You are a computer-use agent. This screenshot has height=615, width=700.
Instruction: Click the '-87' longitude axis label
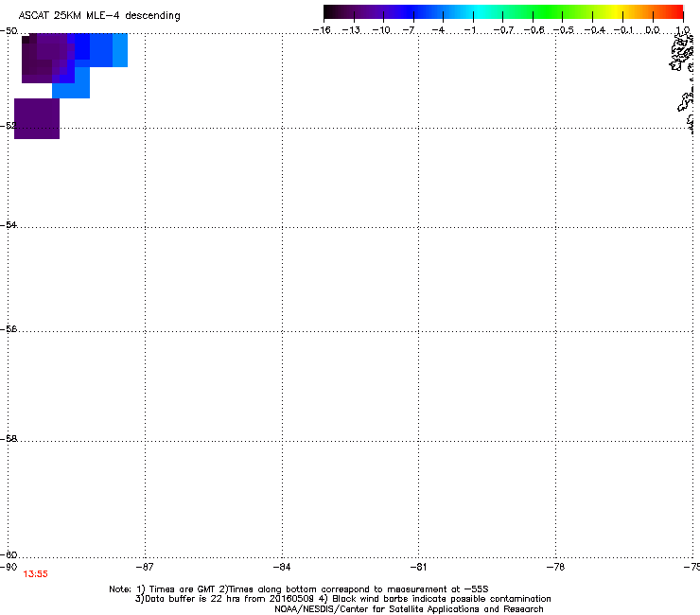pos(145,567)
